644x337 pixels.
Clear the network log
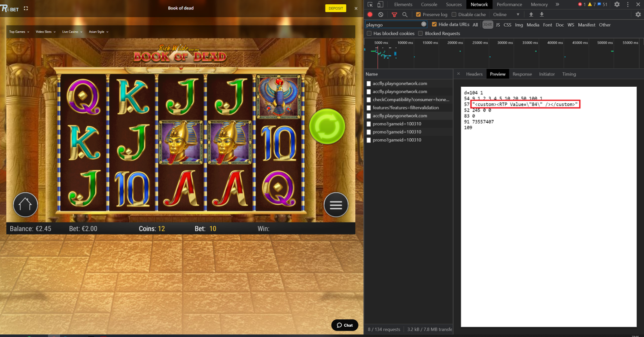pos(380,15)
